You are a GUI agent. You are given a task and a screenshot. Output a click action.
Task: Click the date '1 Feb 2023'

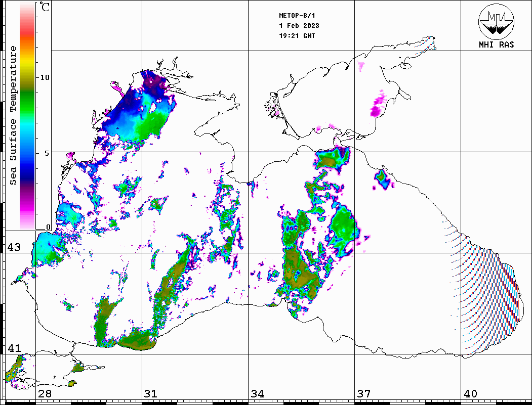pyautogui.click(x=299, y=26)
